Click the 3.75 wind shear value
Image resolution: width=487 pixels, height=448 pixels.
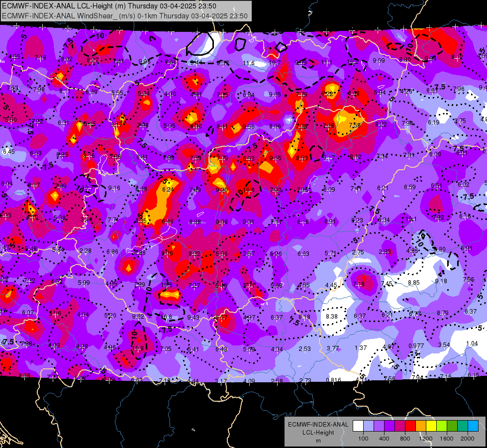click(x=460, y=121)
